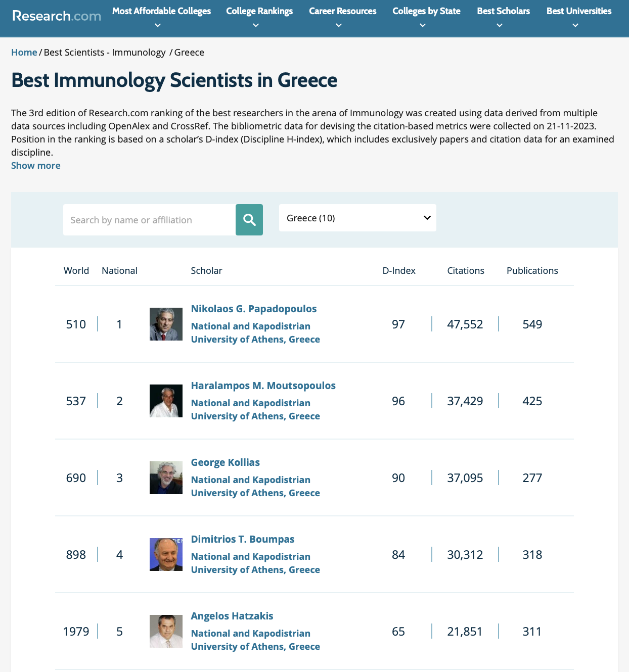Select the Best Scholars menu item

[x=503, y=11]
